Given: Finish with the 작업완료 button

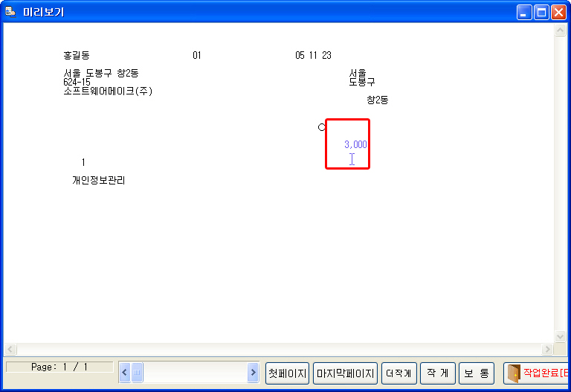Looking at the screenshot, I should pos(535,373).
